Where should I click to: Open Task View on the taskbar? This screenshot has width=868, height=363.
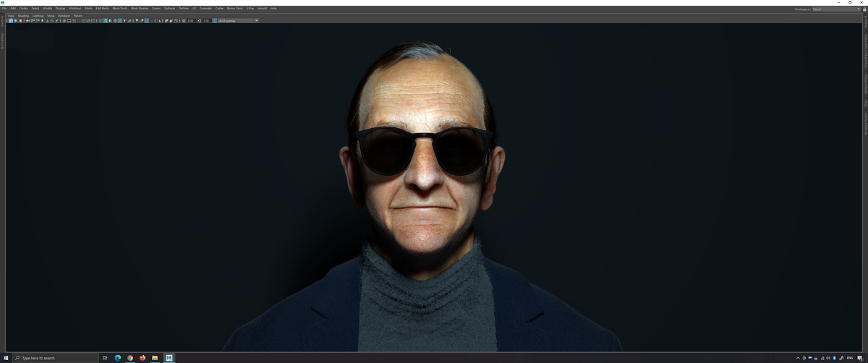105,358
